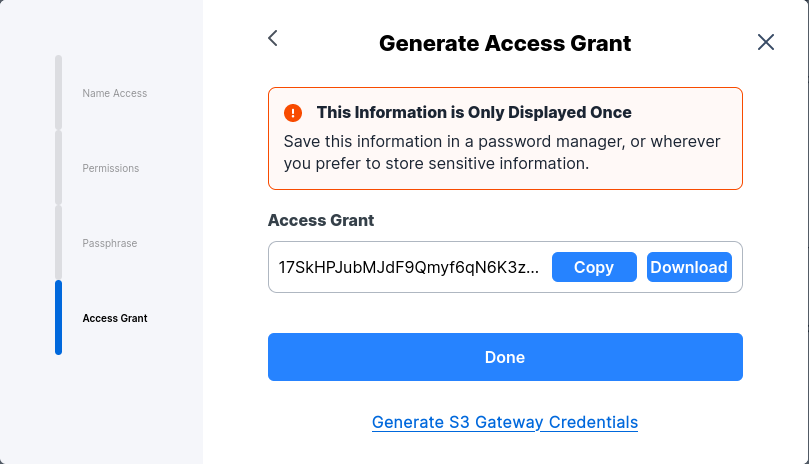Select the Name Access step
Viewport: 809px width, 464px height.
pos(114,93)
